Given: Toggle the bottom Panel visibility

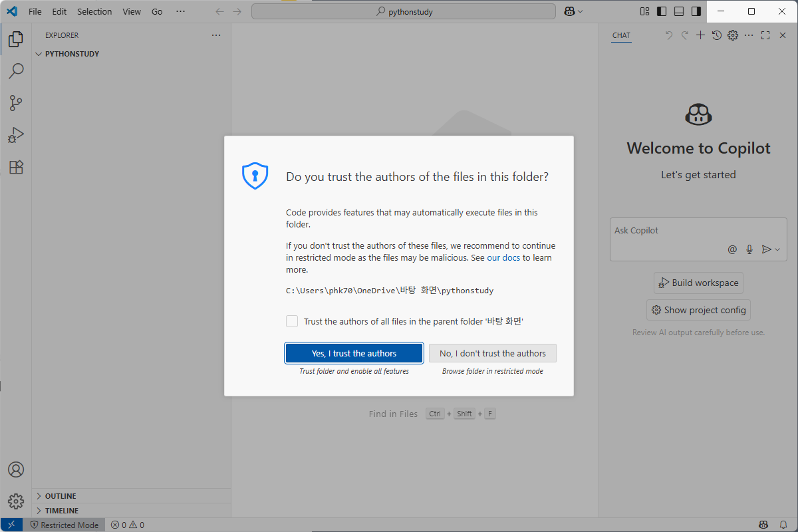Looking at the screenshot, I should 679,11.
